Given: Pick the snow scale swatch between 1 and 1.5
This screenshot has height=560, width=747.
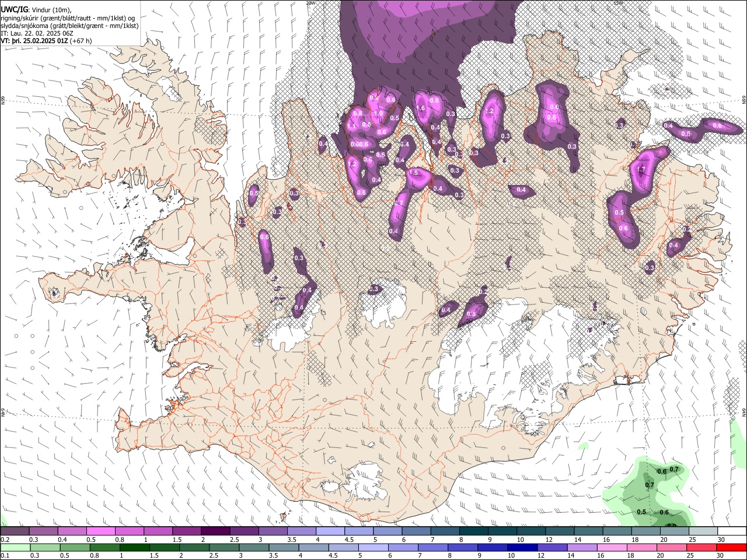Looking at the screenshot, I should [x=158, y=531].
